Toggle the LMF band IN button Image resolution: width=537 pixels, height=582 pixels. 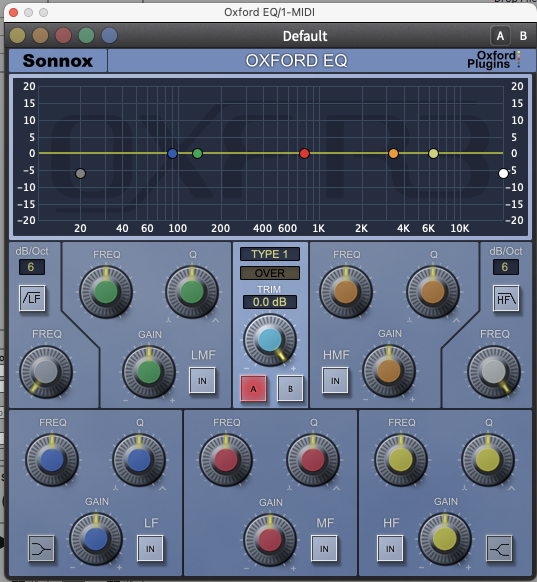(202, 380)
